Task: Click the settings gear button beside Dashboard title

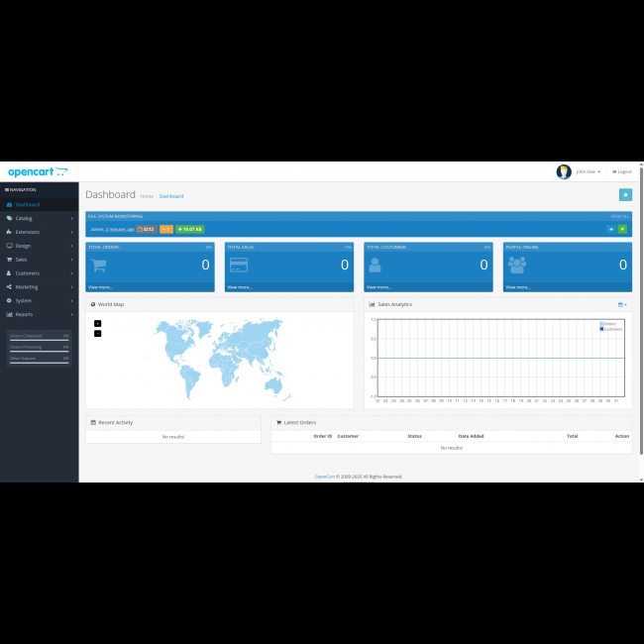Action: pos(624,195)
